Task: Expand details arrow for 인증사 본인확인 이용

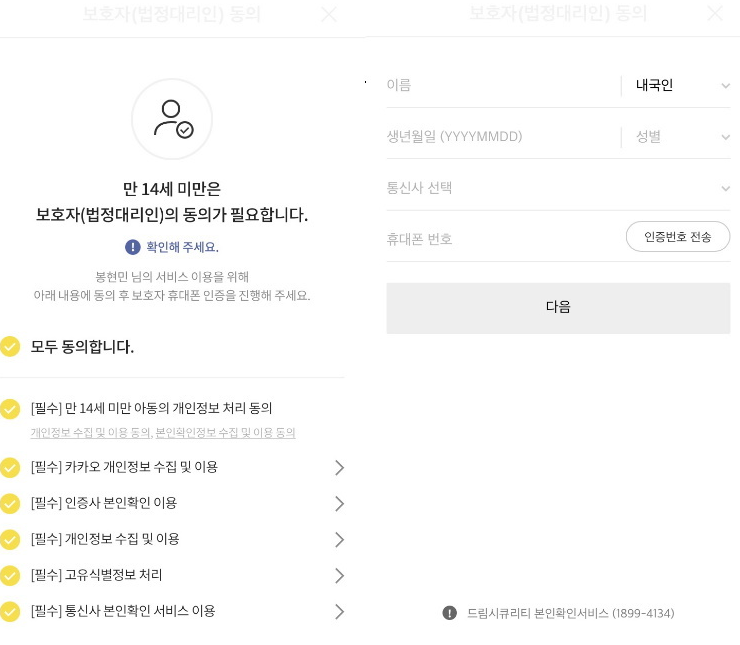Action: [339, 503]
